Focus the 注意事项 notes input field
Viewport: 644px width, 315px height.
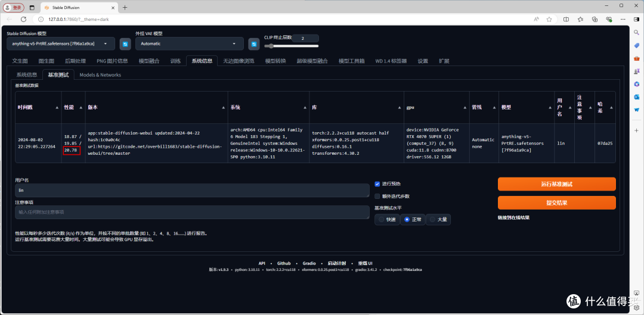coord(192,212)
